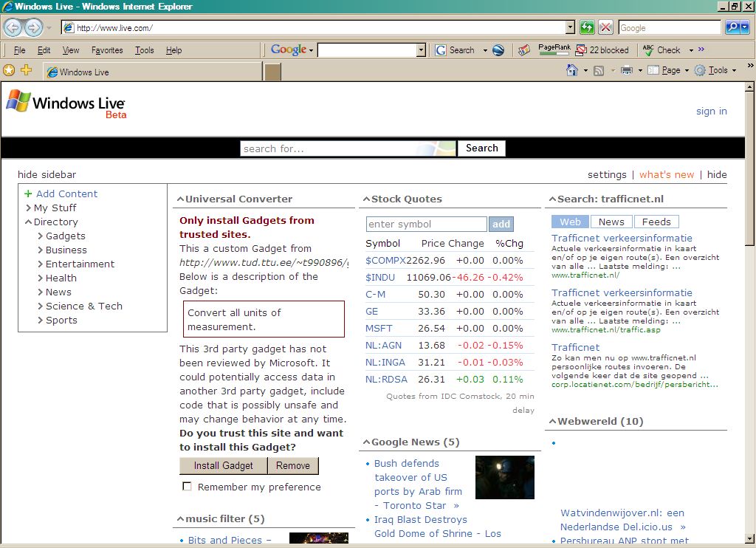Open the Google toolbar logo menu

pos(292,49)
